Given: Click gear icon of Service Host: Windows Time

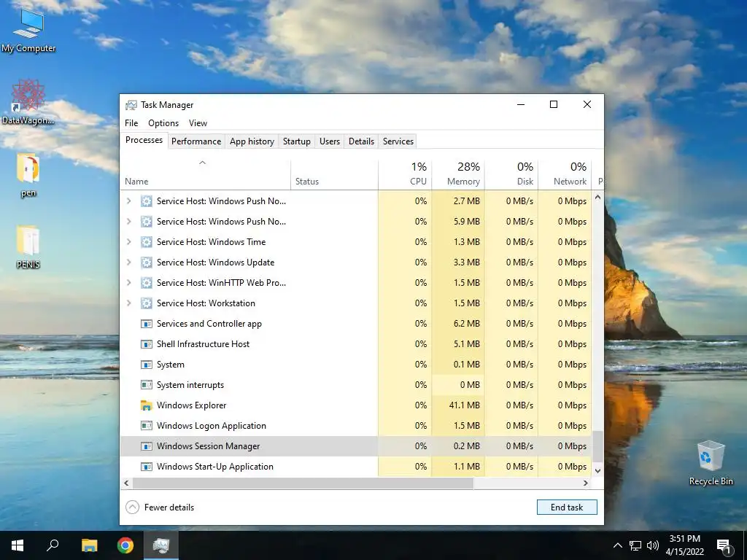Looking at the screenshot, I should click(x=146, y=242).
